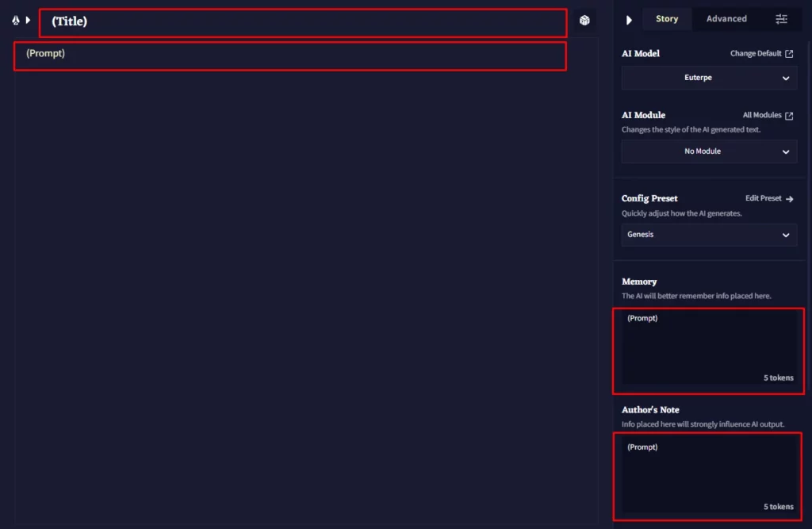Click the cube icon right of the title
Screen dimensions: 812x529
[x=584, y=20]
